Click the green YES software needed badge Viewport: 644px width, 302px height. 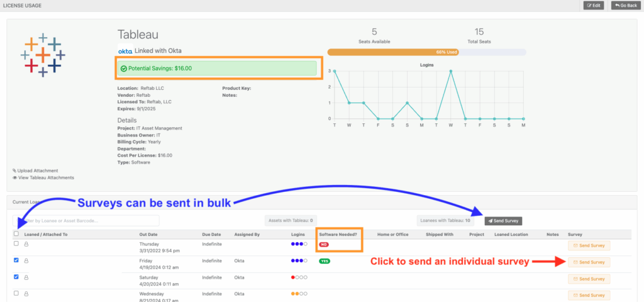325,260
